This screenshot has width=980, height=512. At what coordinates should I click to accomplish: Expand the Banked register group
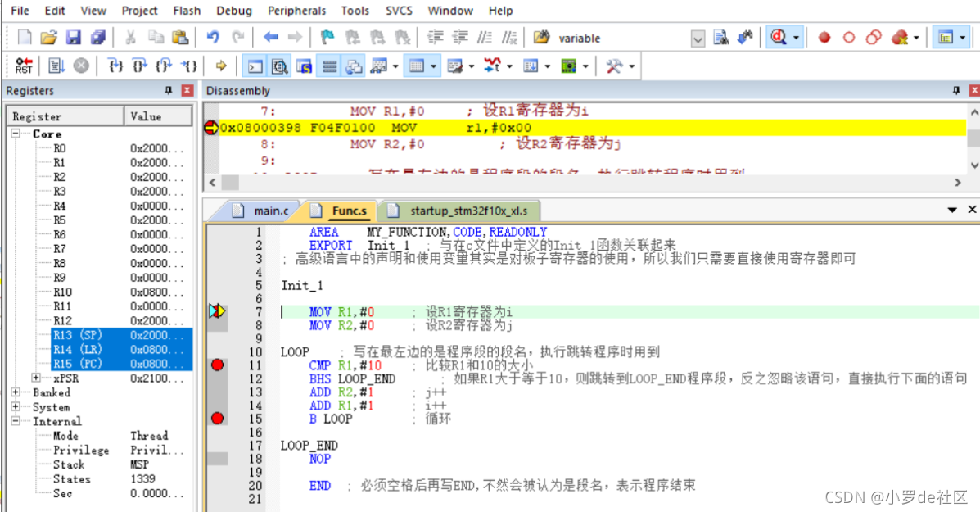16,392
